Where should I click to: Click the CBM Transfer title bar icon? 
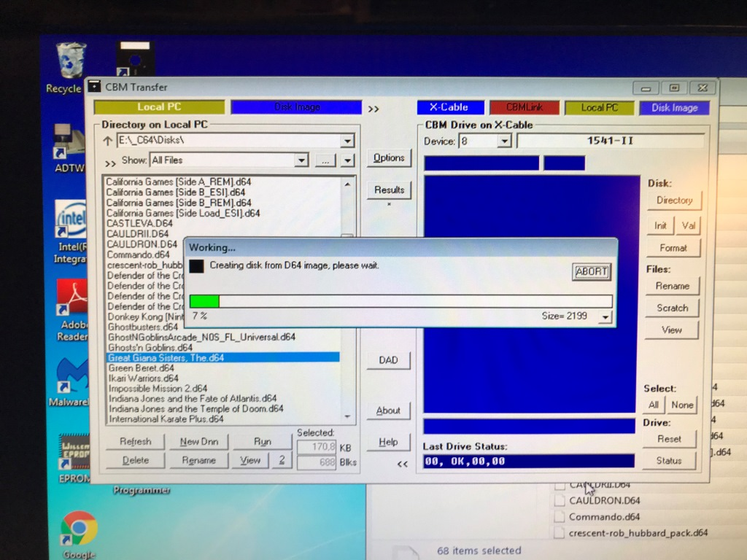(95, 87)
